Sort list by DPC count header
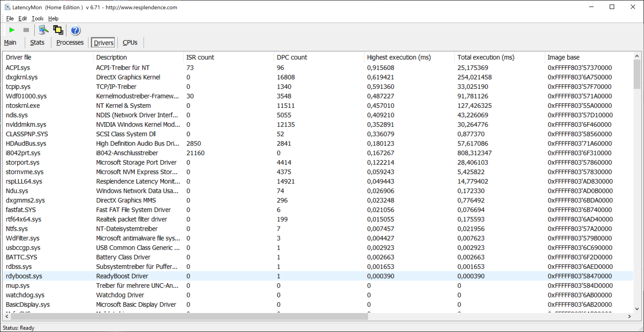The image size is (644, 332). (291, 57)
